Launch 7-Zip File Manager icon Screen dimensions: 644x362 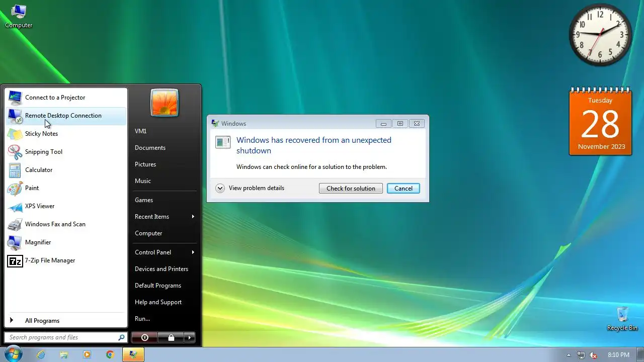(15, 260)
